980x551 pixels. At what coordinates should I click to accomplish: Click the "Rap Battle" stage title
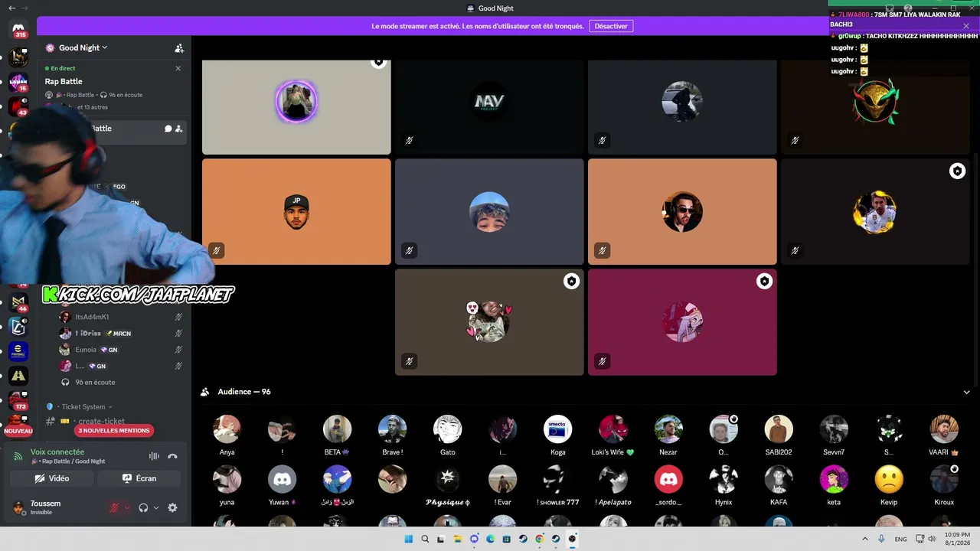click(64, 81)
